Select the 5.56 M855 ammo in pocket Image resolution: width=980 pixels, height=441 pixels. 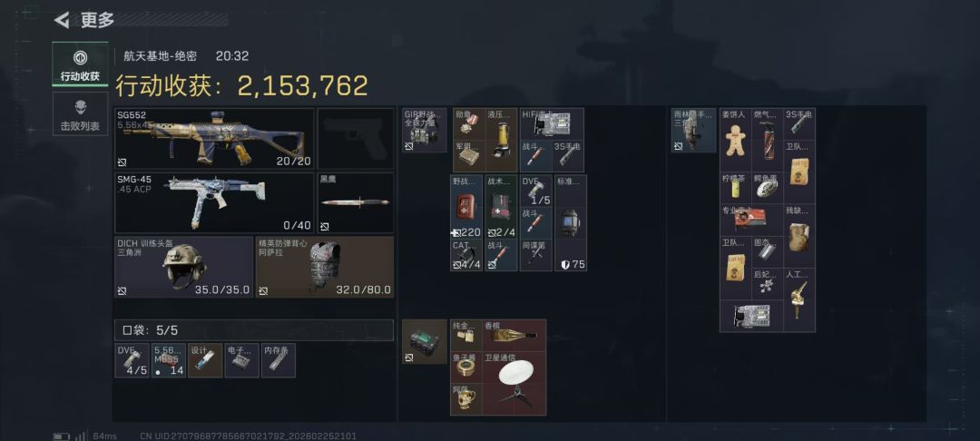pyautogui.click(x=169, y=360)
